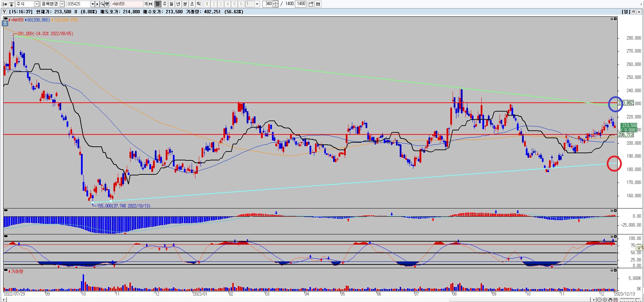Select interval preset button 1
Viewport: 644px width, 302px height.
click(207, 4)
